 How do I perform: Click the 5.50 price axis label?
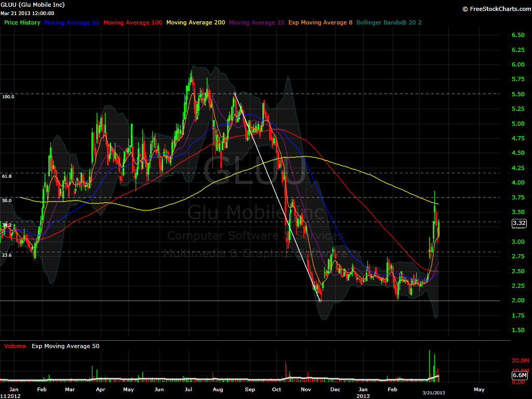[518, 94]
